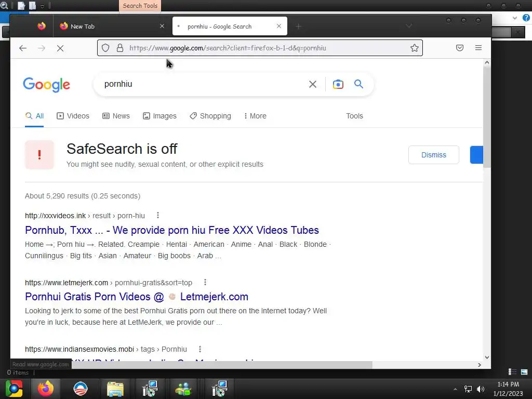Click the Firefox taskbar icon
The height and width of the screenshot is (399, 532).
pos(46,389)
